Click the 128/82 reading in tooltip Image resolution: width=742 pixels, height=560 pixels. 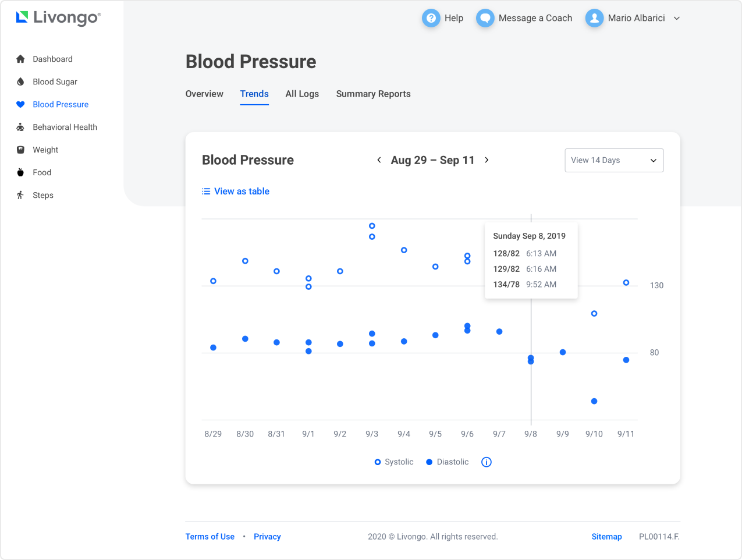(x=506, y=254)
